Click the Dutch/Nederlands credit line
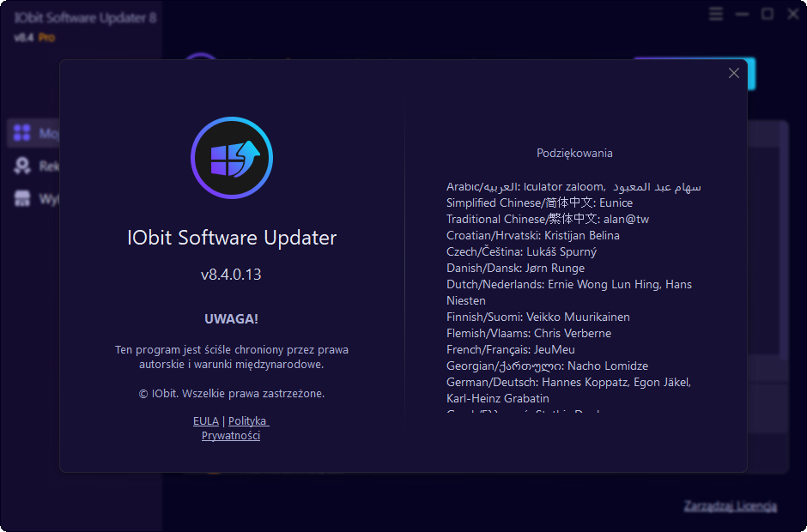The width and height of the screenshot is (807, 532). 568,293
